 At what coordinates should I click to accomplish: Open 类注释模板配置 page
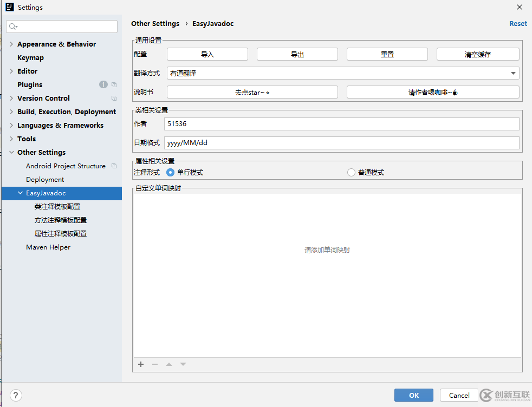click(57, 207)
